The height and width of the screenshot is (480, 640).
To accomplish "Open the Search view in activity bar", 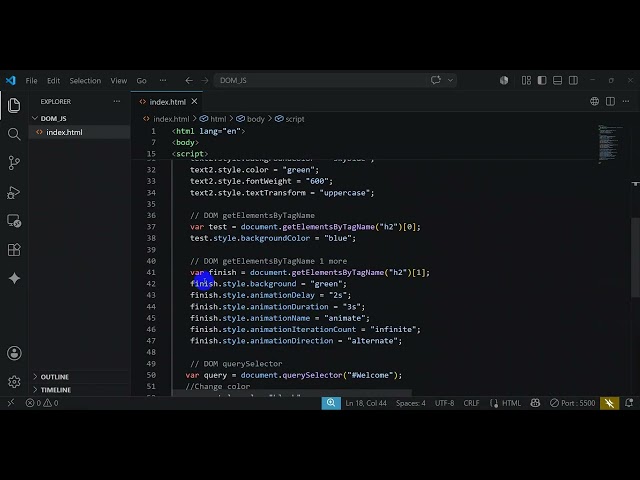I will (x=14, y=134).
